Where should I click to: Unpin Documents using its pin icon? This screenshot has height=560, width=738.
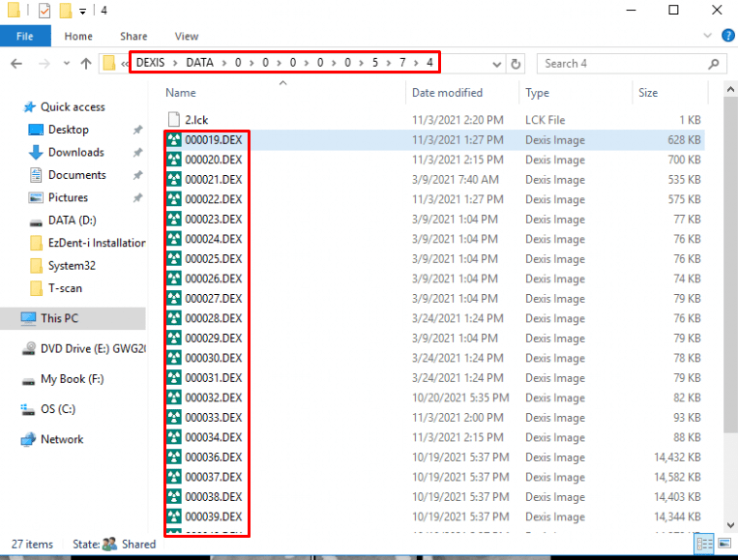pyautogui.click(x=137, y=175)
